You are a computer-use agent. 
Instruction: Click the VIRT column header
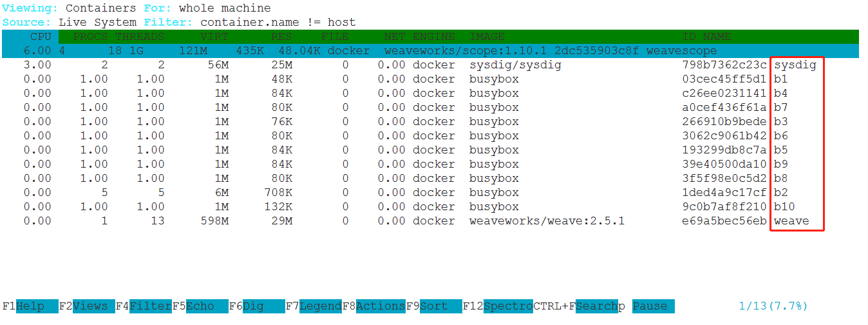[x=214, y=37]
